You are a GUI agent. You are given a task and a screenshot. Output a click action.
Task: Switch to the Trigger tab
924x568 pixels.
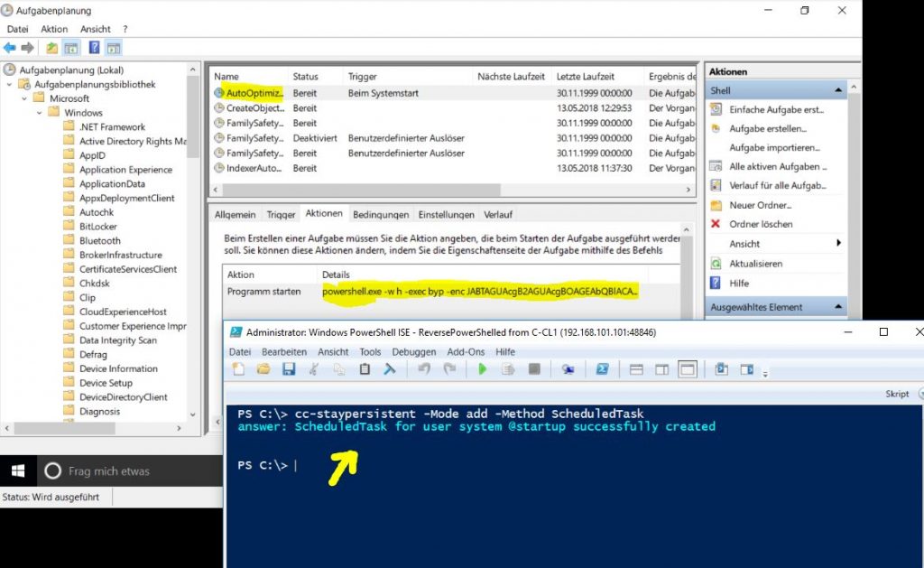281,215
